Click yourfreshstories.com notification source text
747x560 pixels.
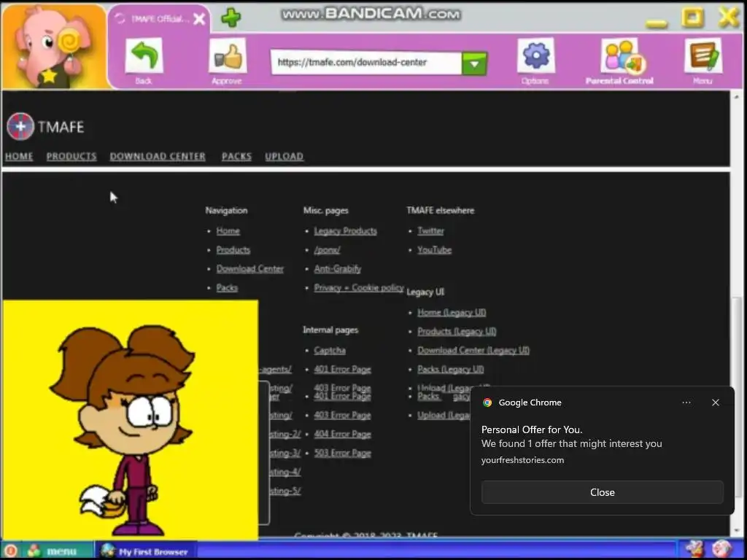[522, 461]
